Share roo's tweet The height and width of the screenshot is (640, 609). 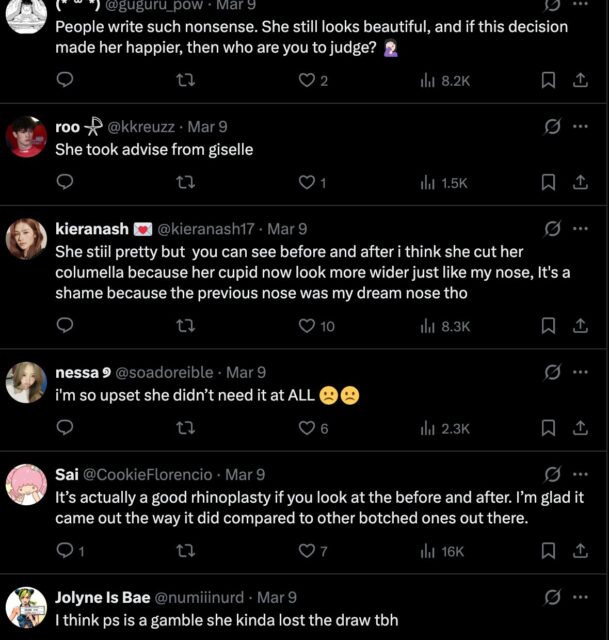[x=580, y=182]
